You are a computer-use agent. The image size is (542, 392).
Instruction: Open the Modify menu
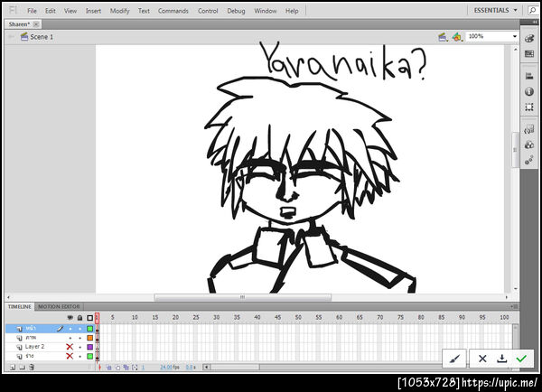coord(119,11)
